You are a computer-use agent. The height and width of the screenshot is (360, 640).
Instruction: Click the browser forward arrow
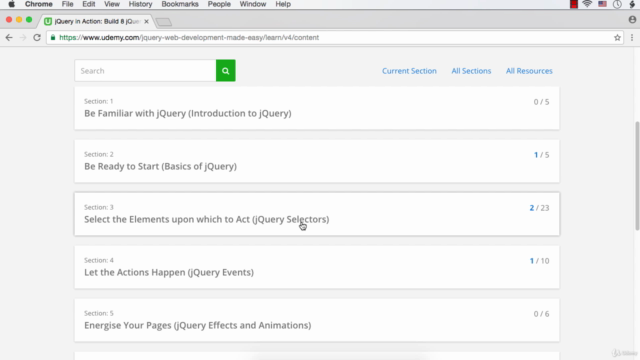click(x=23, y=38)
